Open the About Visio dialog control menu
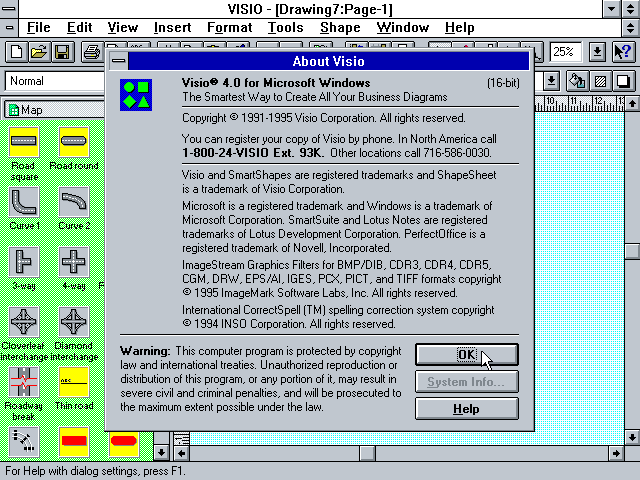This screenshot has width=640, height=480. (x=119, y=61)
